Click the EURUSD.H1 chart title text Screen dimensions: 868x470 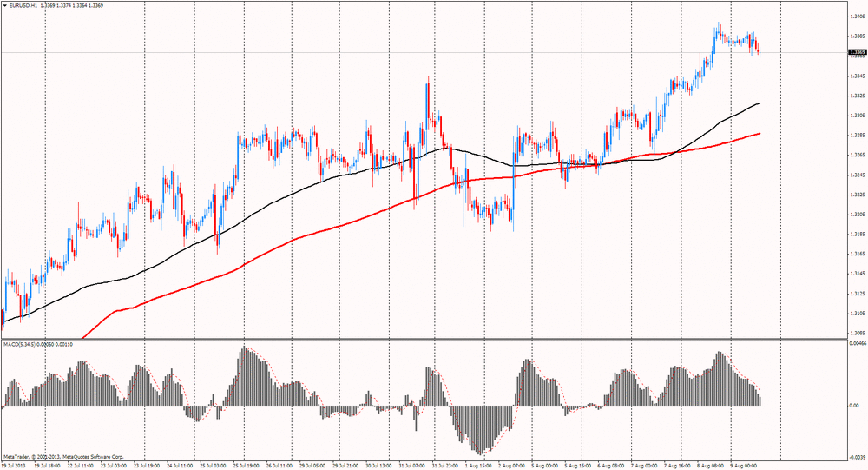pos(24,5)
